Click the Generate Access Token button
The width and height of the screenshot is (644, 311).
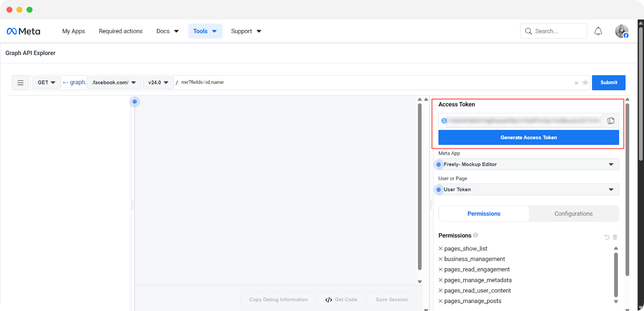point(528,137)
